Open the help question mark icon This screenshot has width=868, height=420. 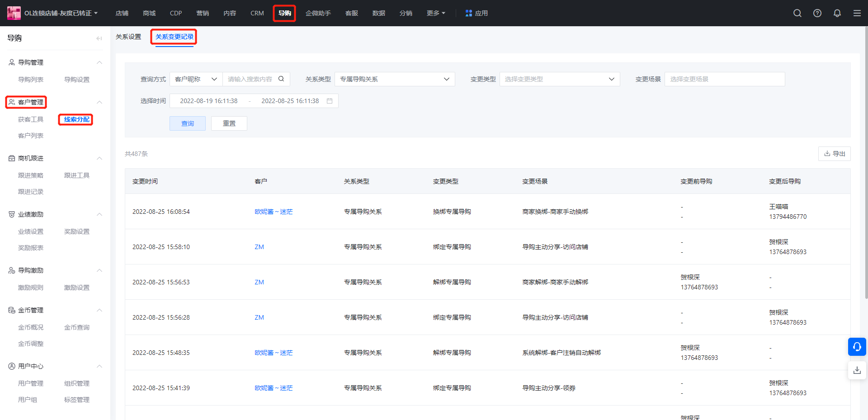click(817, 13)
